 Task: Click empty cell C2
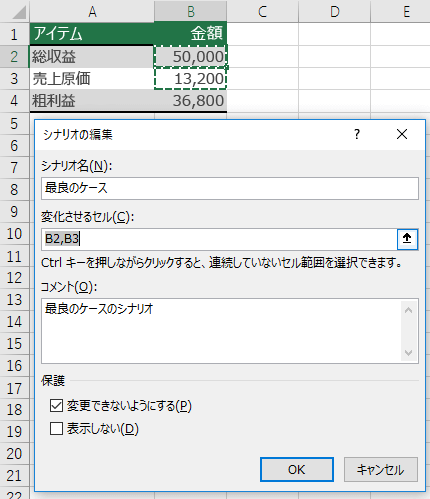[263, 56]
